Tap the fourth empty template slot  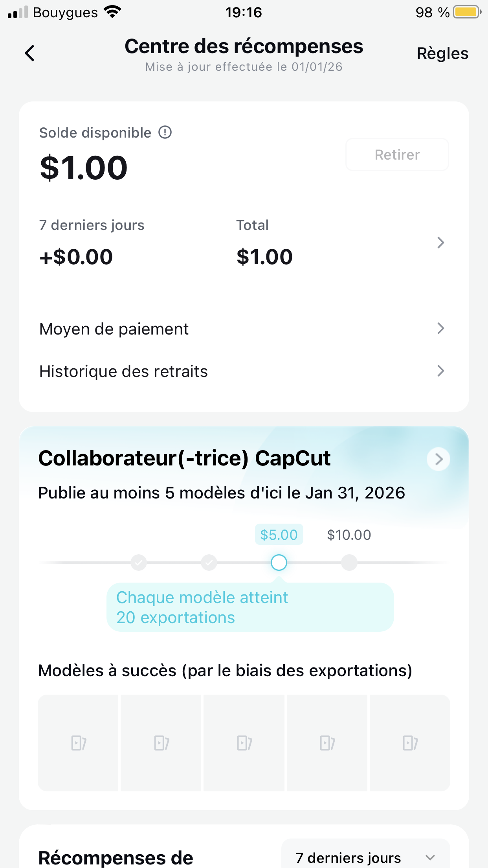coord(327,743)
